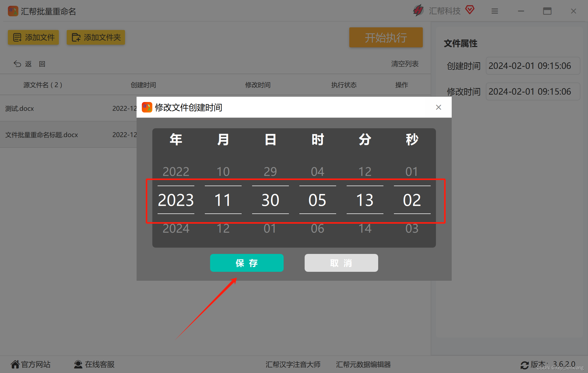The height and width of the screenshot is (373, 588).
Task: Click the red diamond VIP icon
Action: (470, 10)
